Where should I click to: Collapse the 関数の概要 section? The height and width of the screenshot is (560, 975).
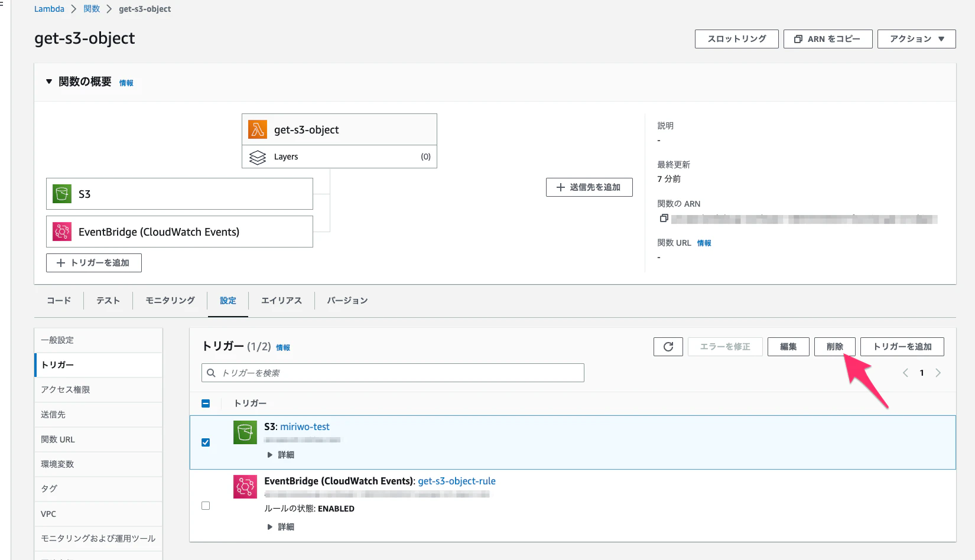click(49, 82)
